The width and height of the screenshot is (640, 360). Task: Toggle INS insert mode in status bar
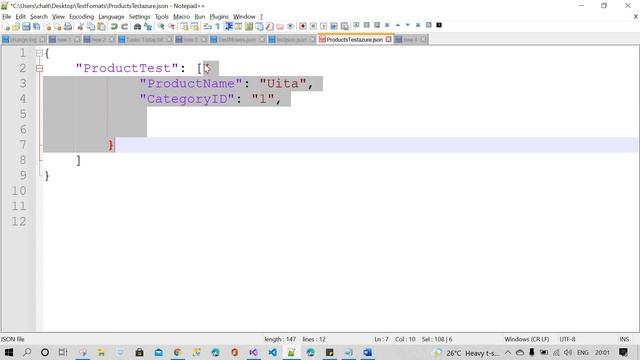coord(624,339)
